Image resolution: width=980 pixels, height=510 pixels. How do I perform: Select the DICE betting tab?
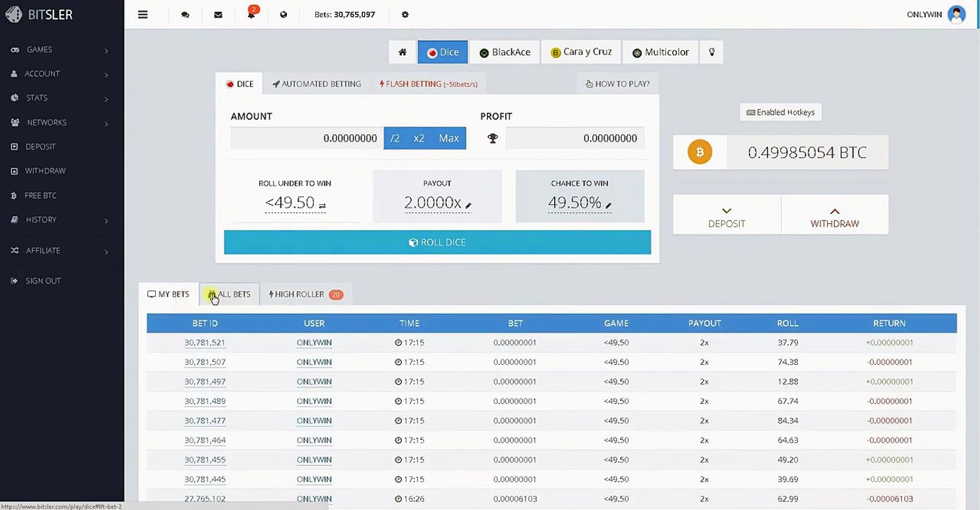(x=240, y=84)
